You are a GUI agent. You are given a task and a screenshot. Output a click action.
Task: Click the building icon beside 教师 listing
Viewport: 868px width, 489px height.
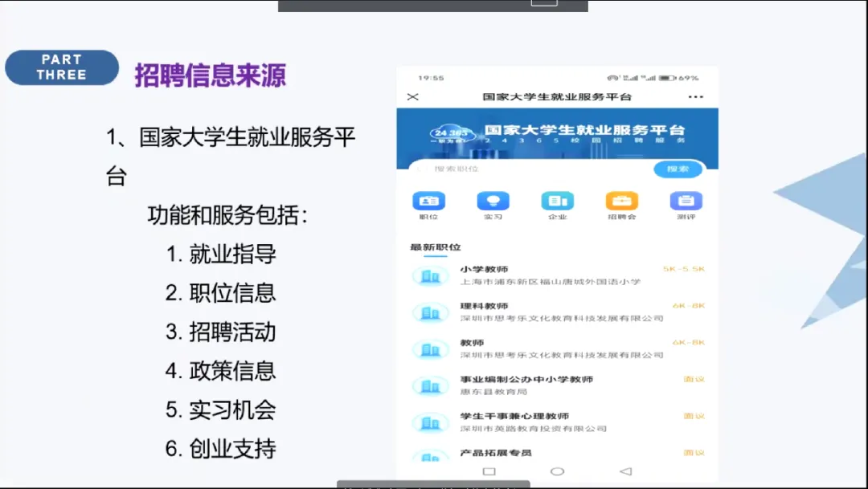(x=430, y=349)
